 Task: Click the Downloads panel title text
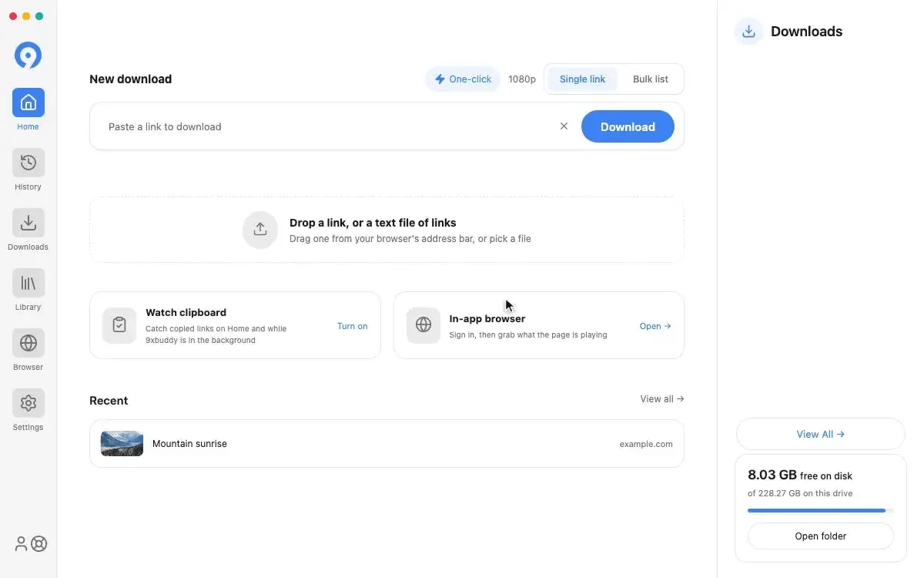coord(807,32)
